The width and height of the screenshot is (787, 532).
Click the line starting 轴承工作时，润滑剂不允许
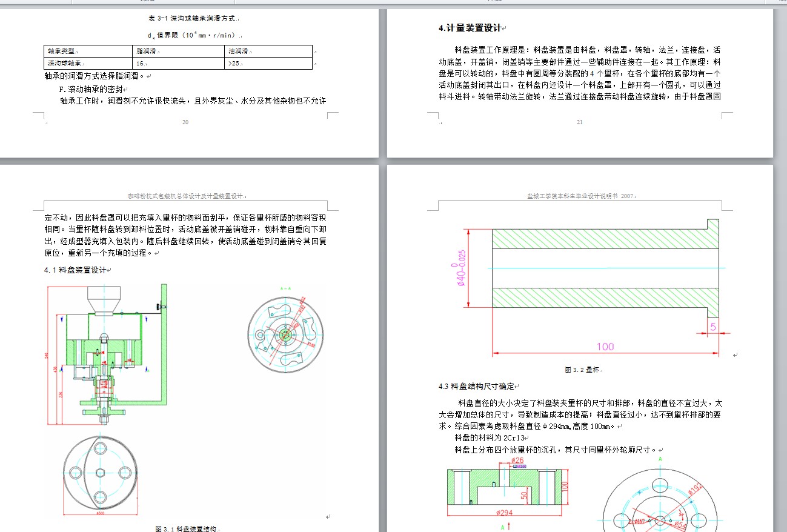click(193, 101)
